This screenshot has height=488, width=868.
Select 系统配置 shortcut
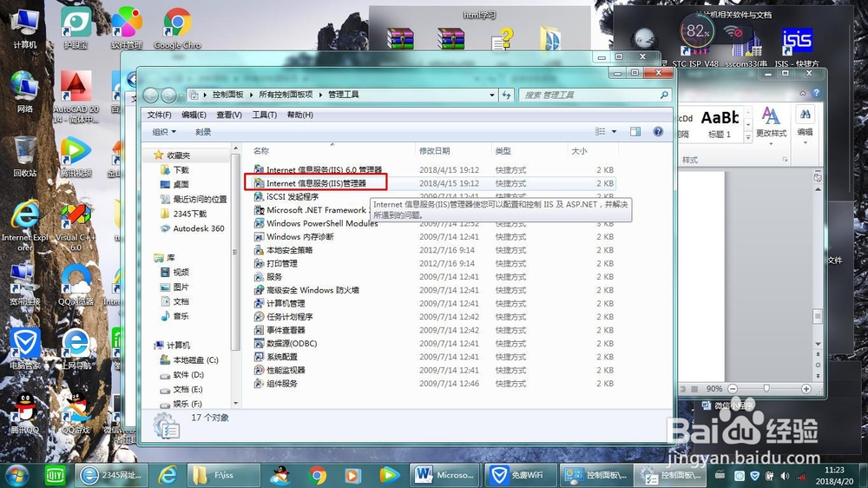point(276,357)
